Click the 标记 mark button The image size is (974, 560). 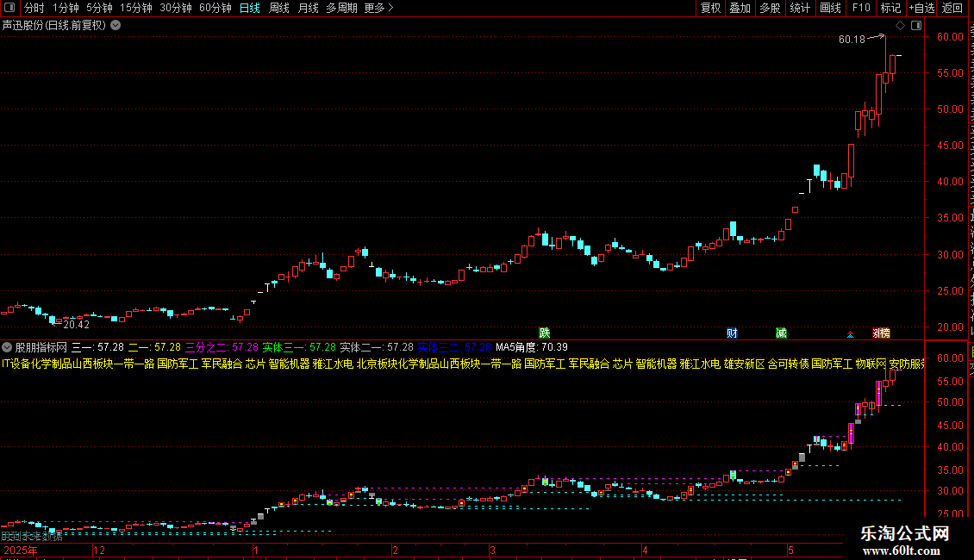click(x=890, y=8)
